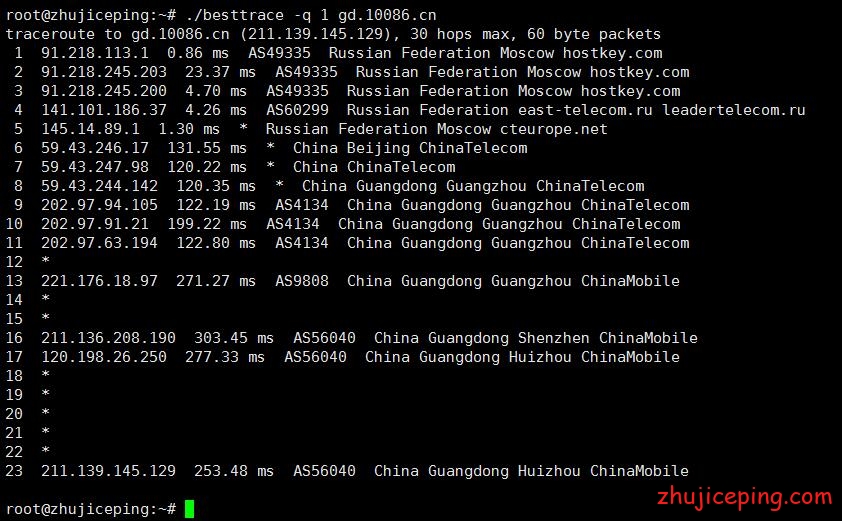The width and height of the screenshot is (842, 521).
Task: Click the latency '120.35 ms'
Action: [216, 186]
